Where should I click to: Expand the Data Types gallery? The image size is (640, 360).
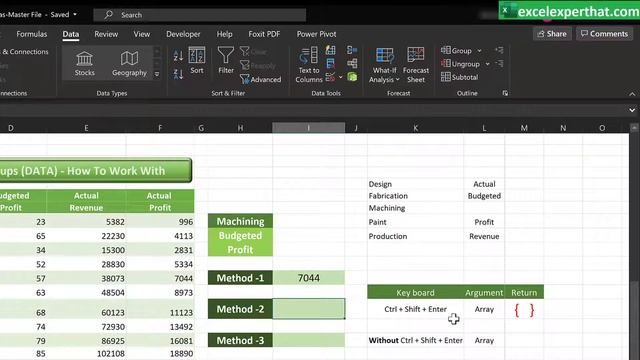tap(157, 74)
